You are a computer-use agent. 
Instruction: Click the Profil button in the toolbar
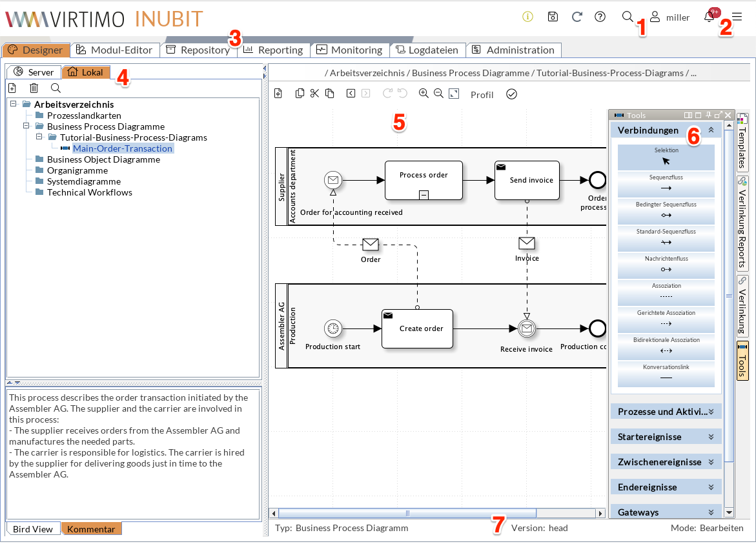point(482,94)
